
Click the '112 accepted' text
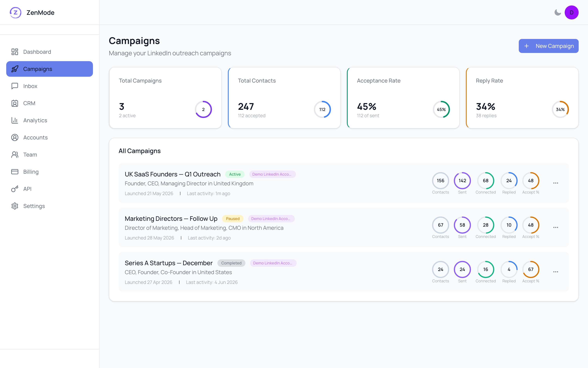(251, 116)
